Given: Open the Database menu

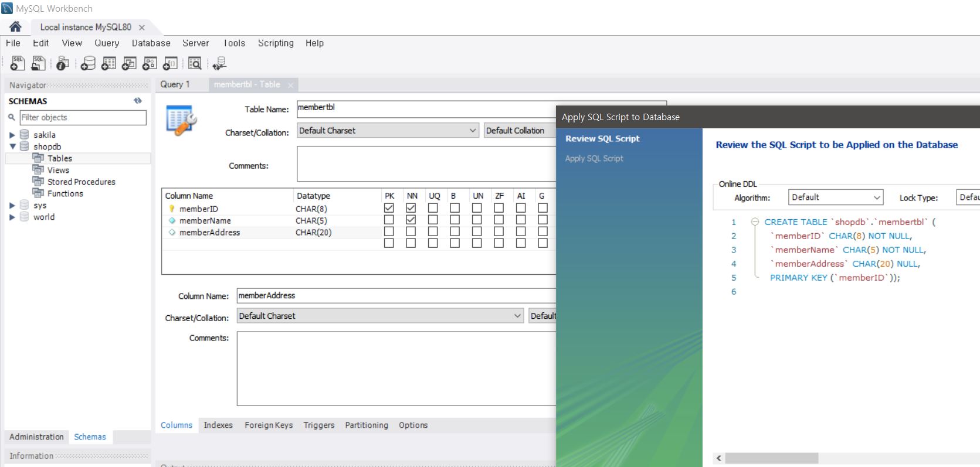Looking at the screenshot, I should coord(151,43).
